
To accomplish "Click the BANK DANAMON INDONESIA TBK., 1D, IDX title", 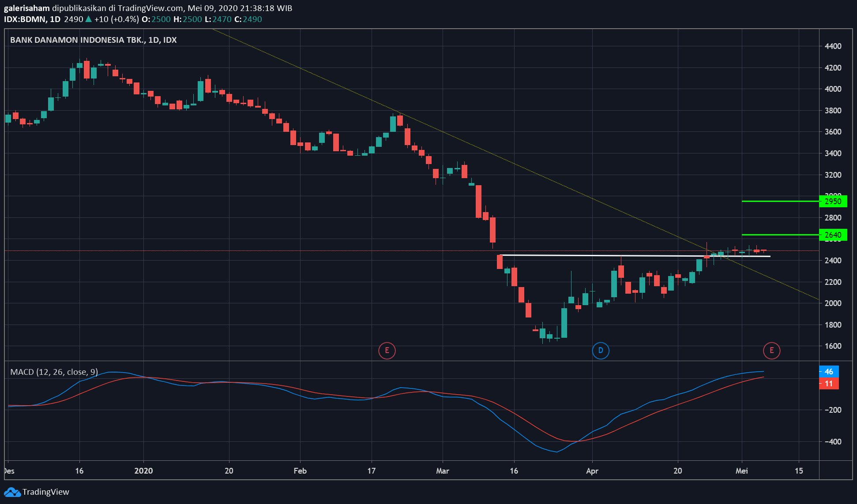I will click(93, 40).
